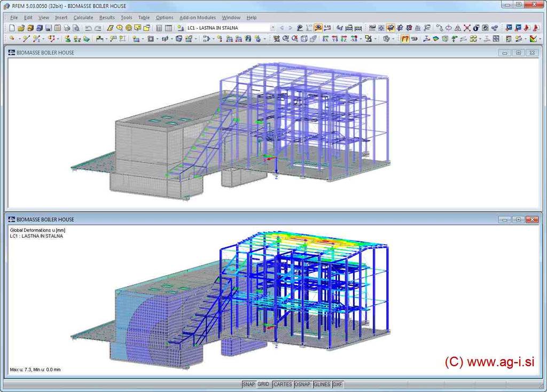The width and height of the screenshot is (547, 392).
Task: Click the Print icon in toolbar
Action: (67, 28)
